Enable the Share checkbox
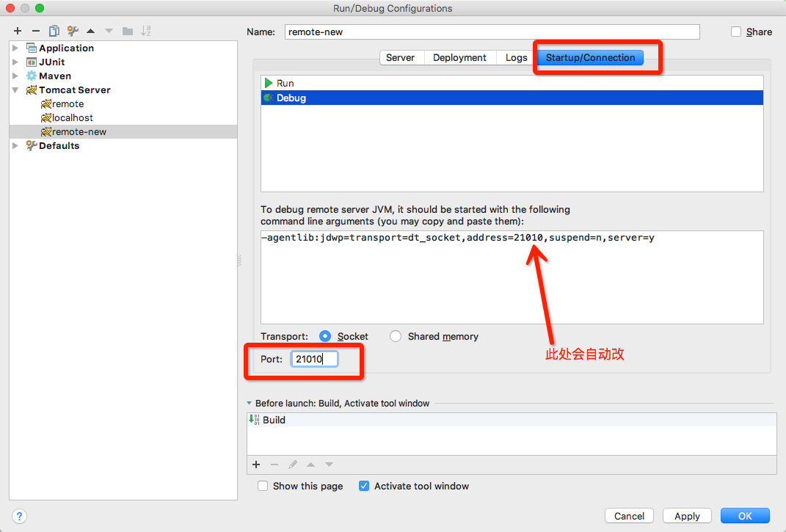 click(736, 32)
